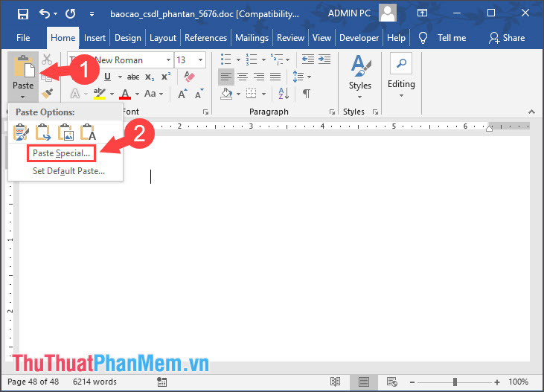Select the Keep Text Only paste option
The width and height of the screenshot is (544, 392).
pos(88,133)
